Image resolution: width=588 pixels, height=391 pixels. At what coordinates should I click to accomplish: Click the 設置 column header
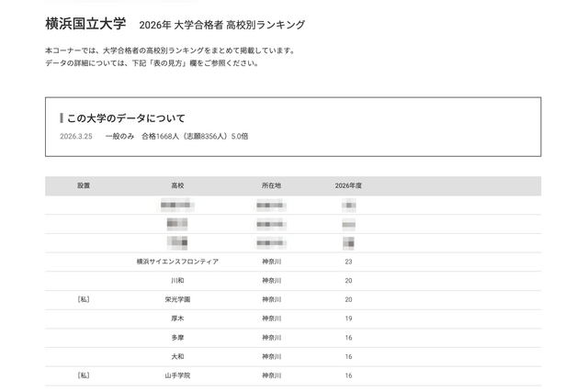[84, 185]
